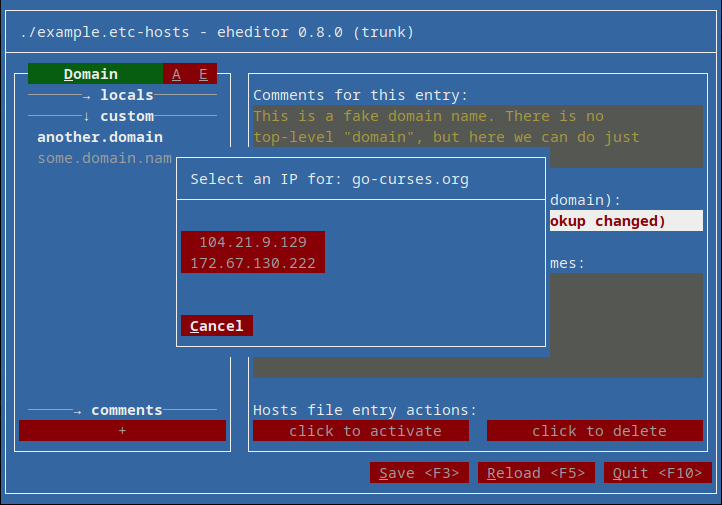
Task: Click to activate the hosts entry
Action: pyautogui.click(x=361, y=430)
